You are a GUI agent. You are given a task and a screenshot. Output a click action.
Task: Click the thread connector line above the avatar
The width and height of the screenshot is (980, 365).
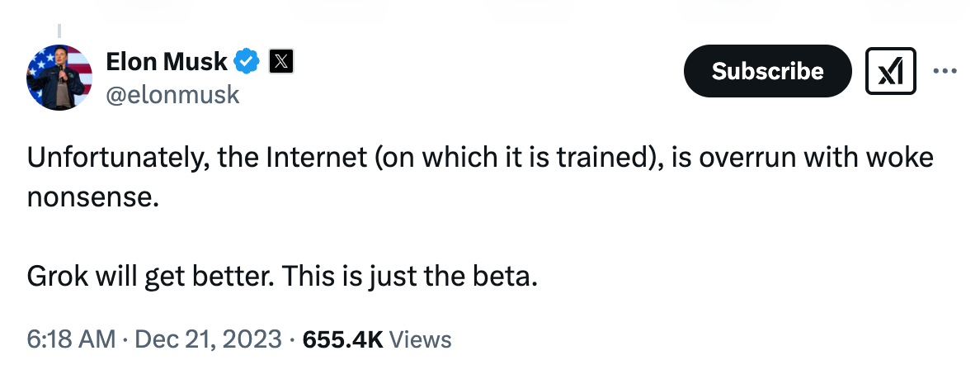[x=59, y=31]
